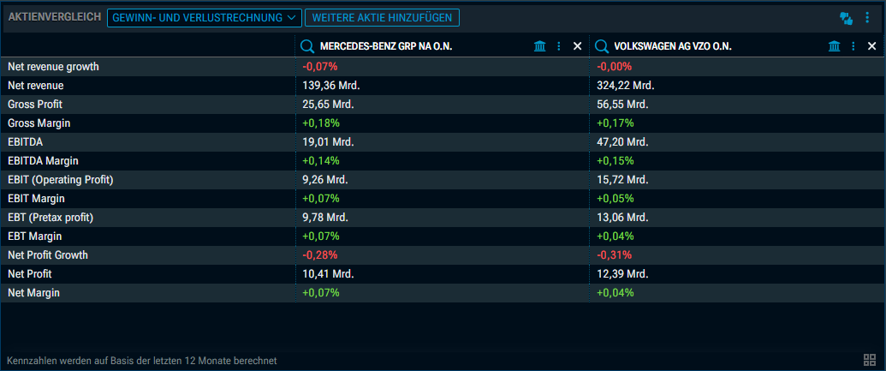Image resolution: width=886 pixels, height=371 pixels.
Task: Click Mercedes net profit growth -0,28%
Action: [x=320, y=255]
